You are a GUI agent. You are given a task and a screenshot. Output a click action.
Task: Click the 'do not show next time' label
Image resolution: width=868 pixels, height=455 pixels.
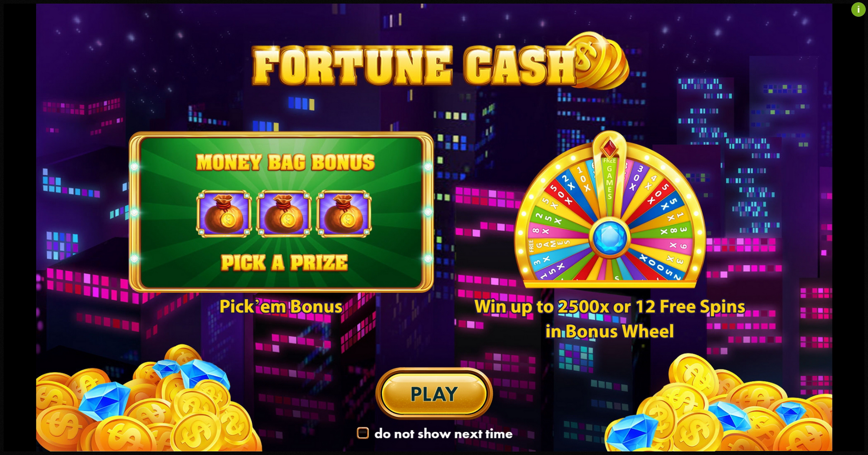pyautogui.click(x=443, y=434)
